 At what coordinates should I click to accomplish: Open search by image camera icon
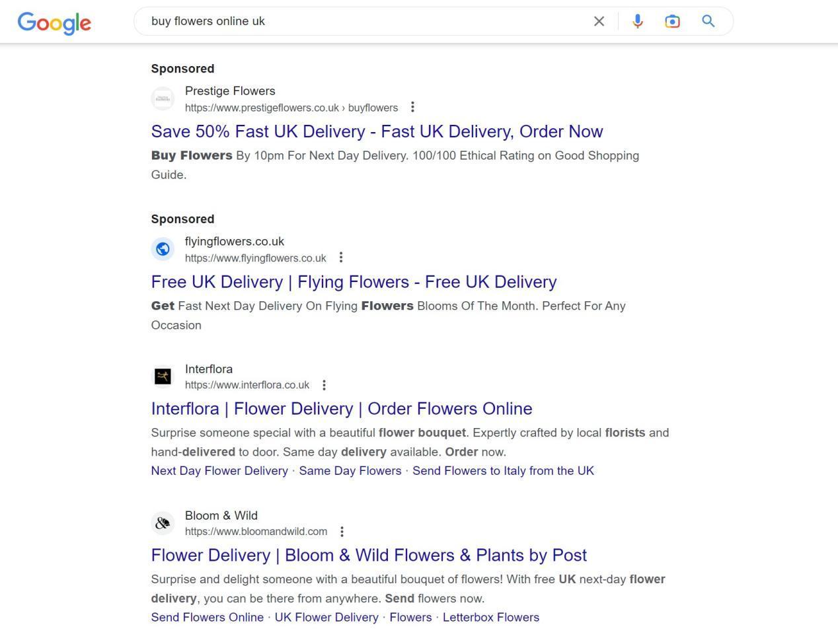(x=672, y=21)
